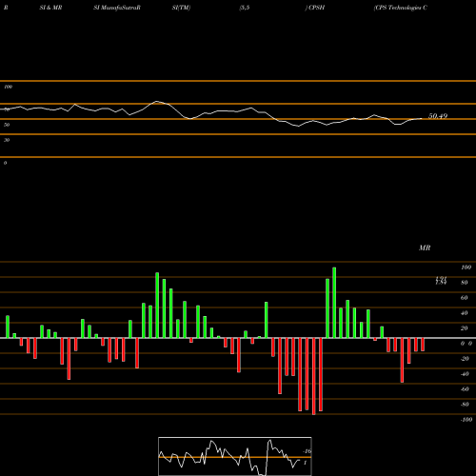Image resolution: width=476 pixels, height=476 pixels.
Task: Click the 'SI(TM)' header label
Action: (181, 8)
